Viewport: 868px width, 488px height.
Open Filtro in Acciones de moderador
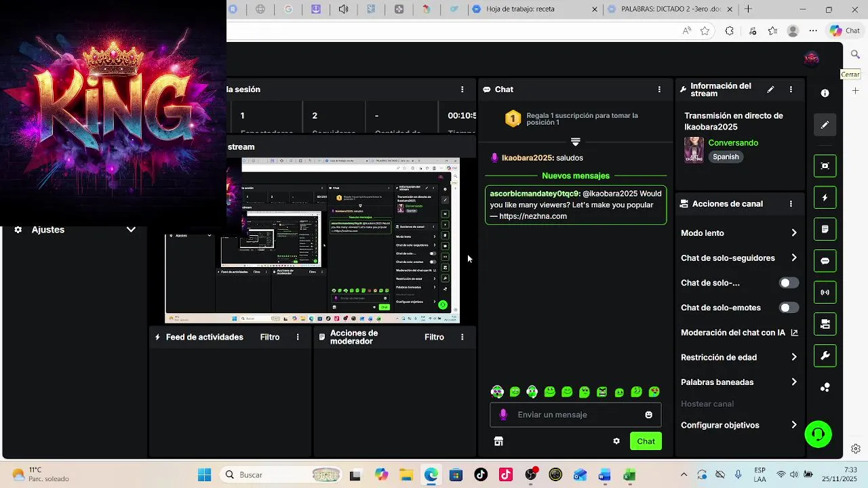point(434,337)
